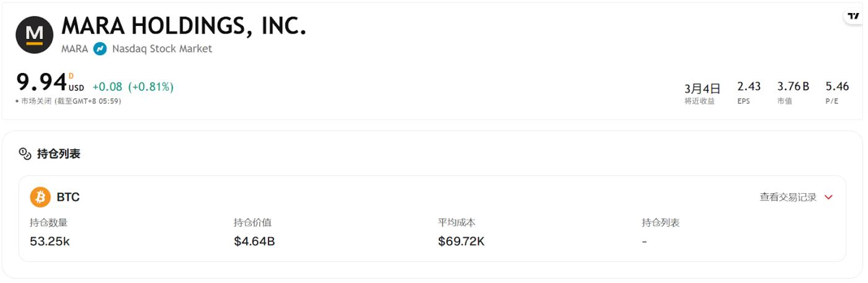Screen dimensions: 868x283
Task: Click the 9.94 stock price
Action: pyautogui.click(x=42, y=82)
